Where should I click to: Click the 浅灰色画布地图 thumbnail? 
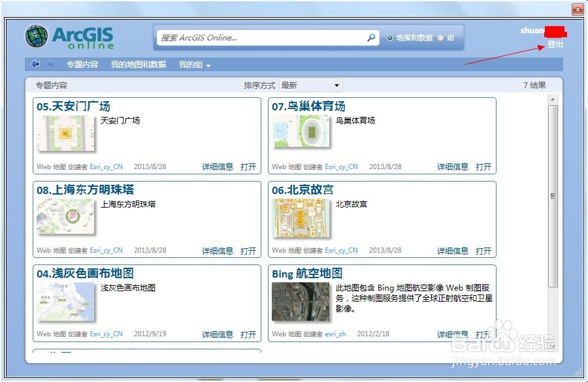click(65, 302)
